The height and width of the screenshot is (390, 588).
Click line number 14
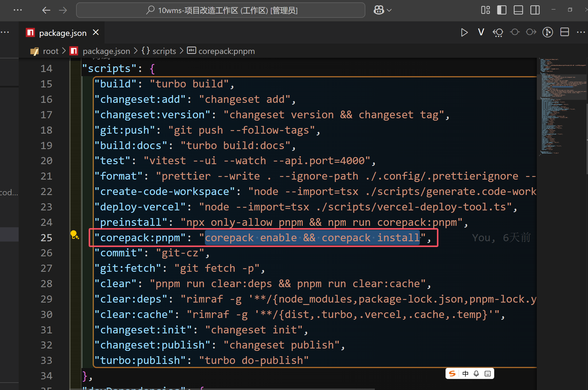tap(46, 68)
